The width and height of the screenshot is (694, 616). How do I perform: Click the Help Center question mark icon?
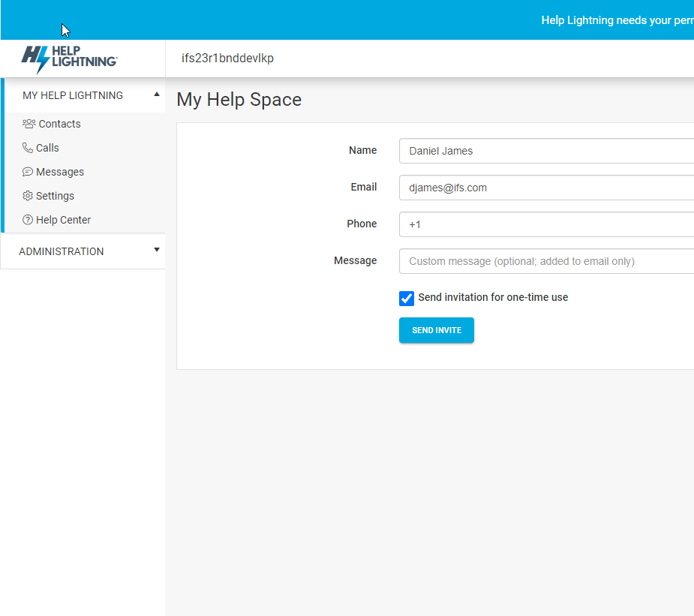(28, 220)
